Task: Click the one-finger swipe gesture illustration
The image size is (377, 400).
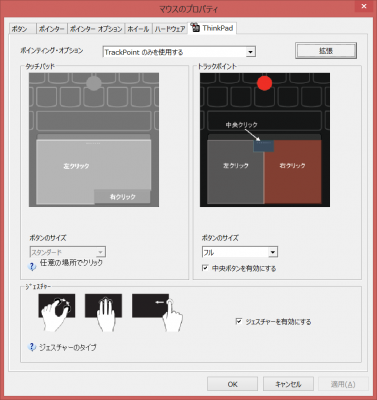Action: [x=157, y=312]
